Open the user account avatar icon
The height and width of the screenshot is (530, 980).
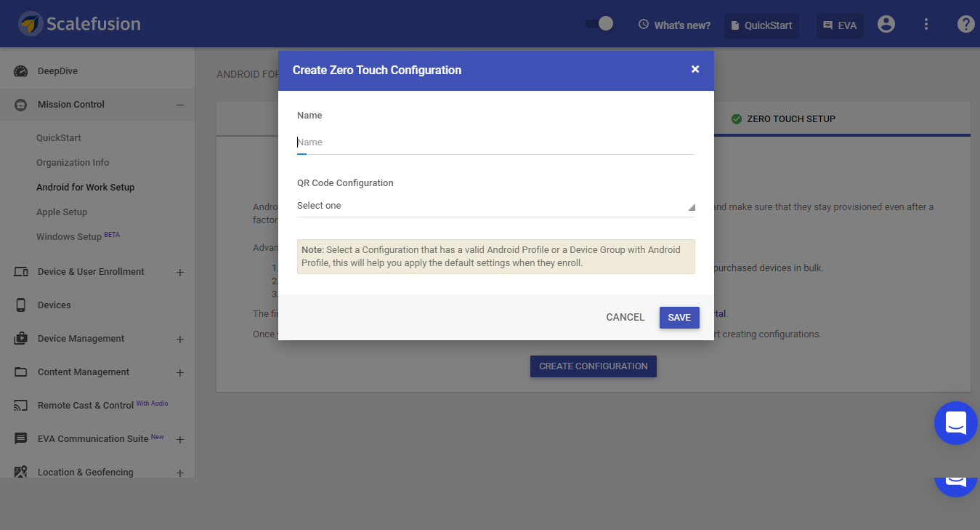tap(886, 23)
